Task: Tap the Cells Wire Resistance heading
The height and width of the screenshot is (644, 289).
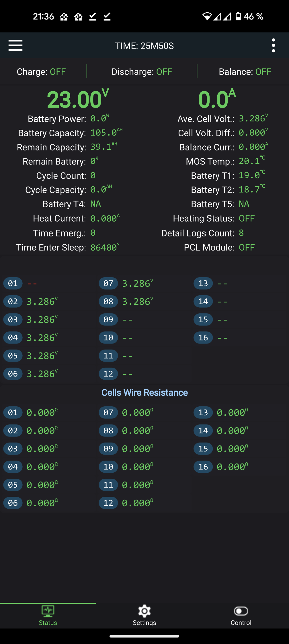Action: pos(144,393)
